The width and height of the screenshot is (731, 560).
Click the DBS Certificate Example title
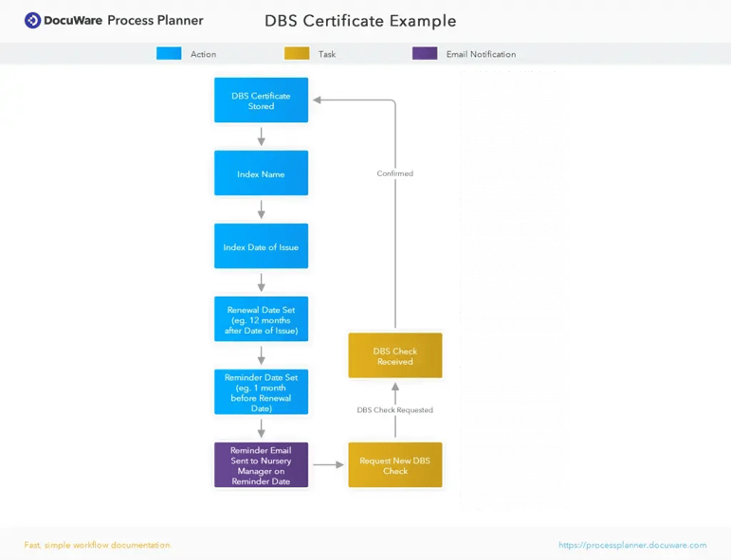coord(360,21)
